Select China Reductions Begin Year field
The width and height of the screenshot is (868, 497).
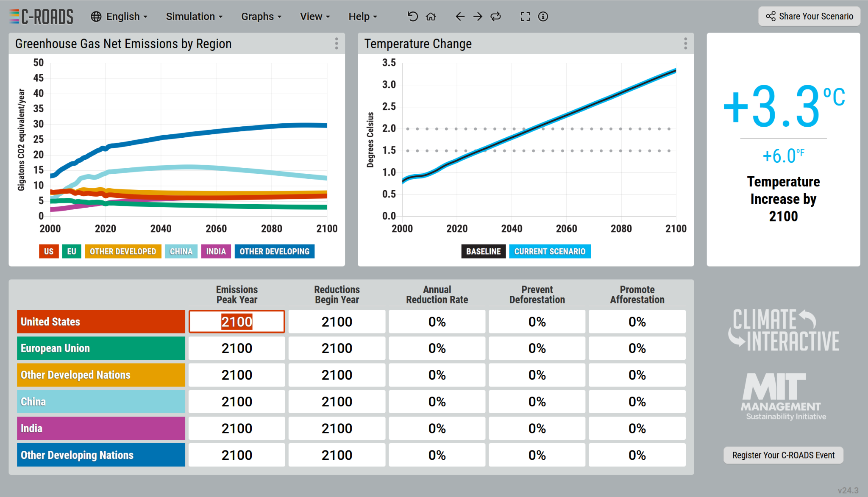[337, 402]
